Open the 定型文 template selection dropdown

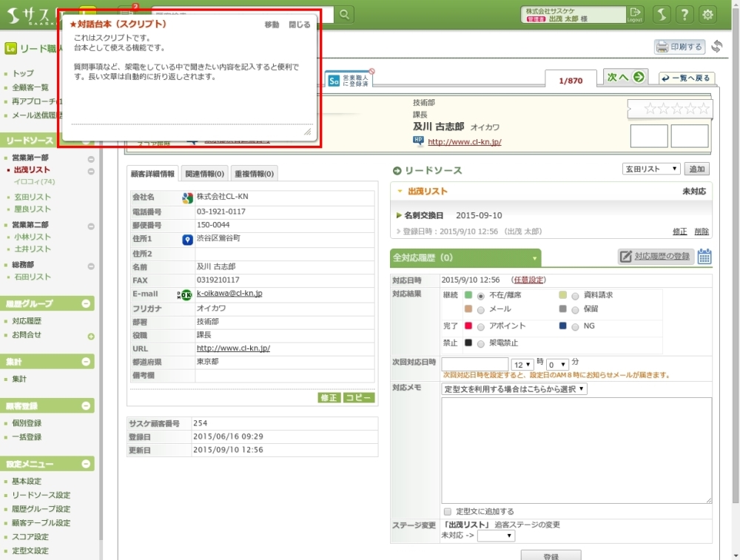[514, 389]
